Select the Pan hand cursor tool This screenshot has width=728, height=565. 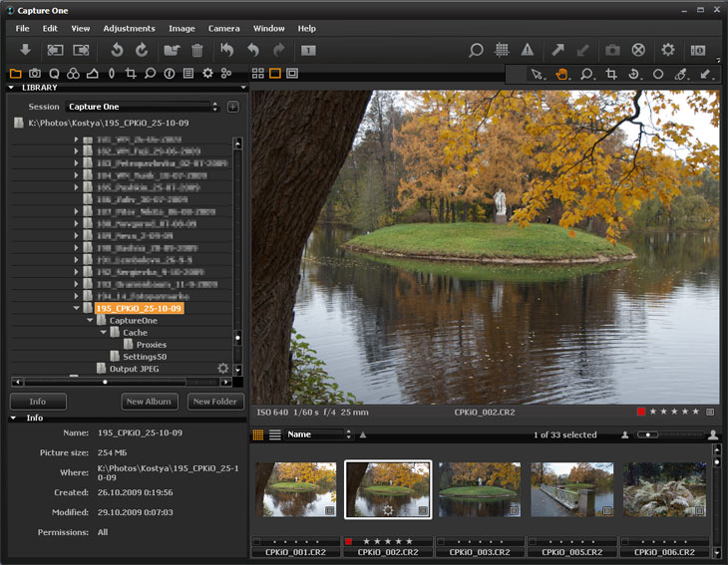[561, 74]
